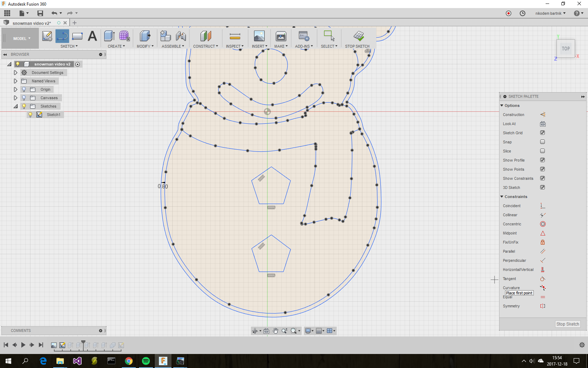The height and width of the screenshot is (368, 588).
Task: Open the nikodem bartnik account dropdown
Action: 550,13
